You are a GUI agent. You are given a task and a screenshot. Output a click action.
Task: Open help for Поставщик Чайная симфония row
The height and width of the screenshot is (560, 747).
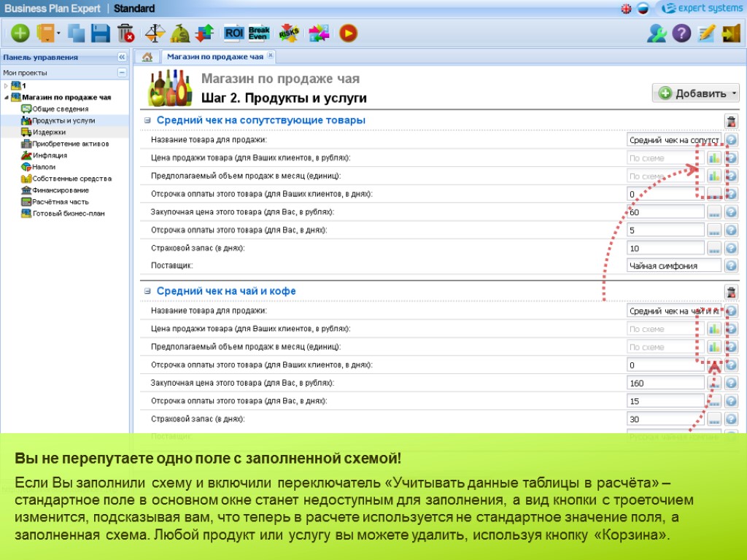(x=731, y=265)
